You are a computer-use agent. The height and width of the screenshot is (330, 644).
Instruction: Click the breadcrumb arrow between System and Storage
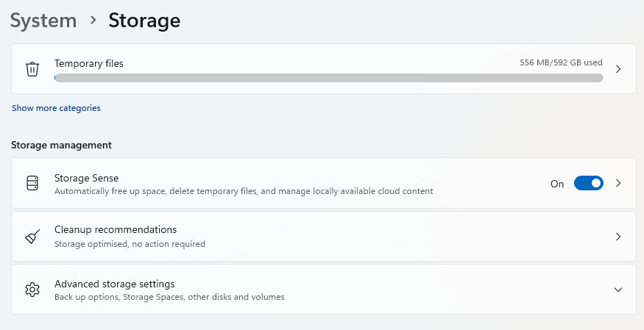tap(93, 21)
